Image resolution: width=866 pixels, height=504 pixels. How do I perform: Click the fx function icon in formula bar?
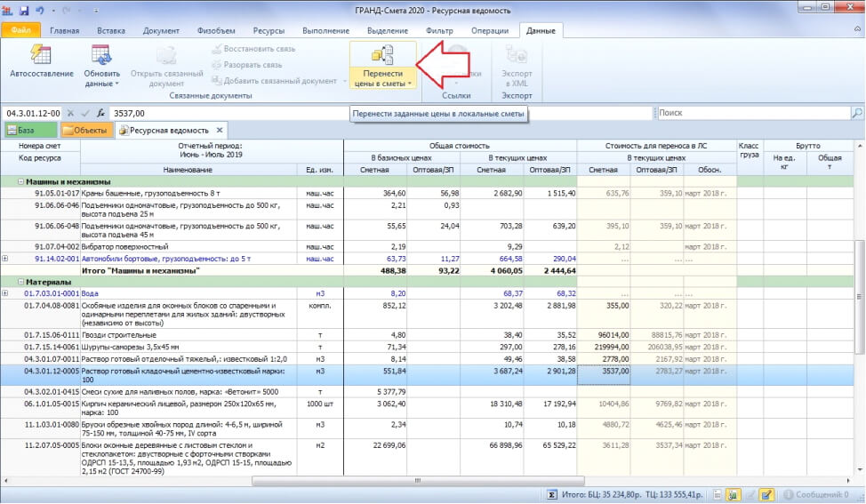[x=100, y=113]
